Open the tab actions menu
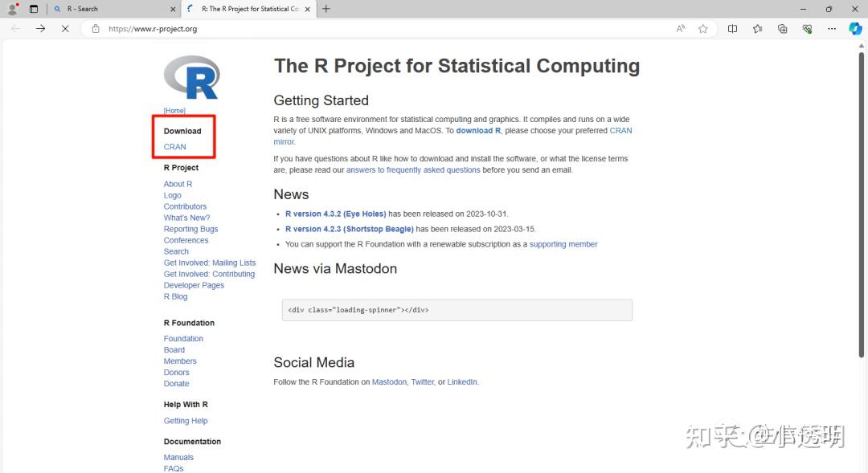Screen dimensions: 868x473 tap(34, 9)
